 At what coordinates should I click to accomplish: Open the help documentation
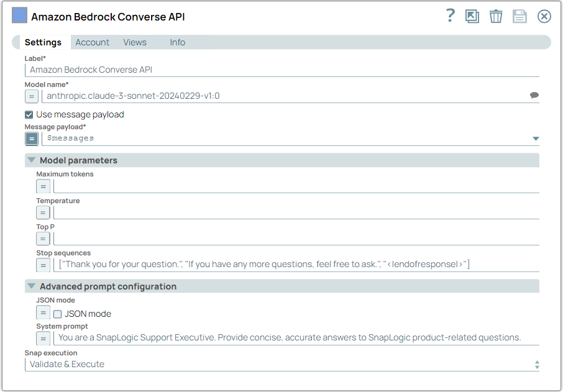click(x=449, y=16)
